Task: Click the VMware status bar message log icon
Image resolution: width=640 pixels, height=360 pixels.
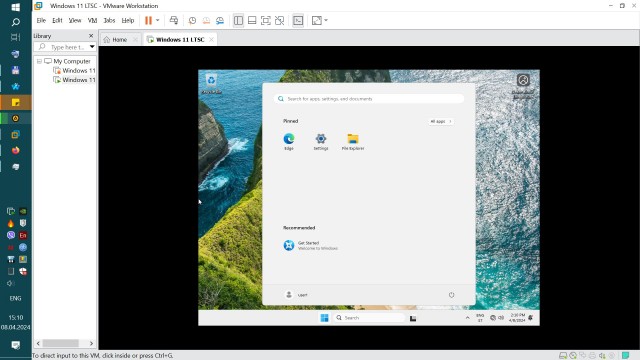Action: click(x=625, y=356)
